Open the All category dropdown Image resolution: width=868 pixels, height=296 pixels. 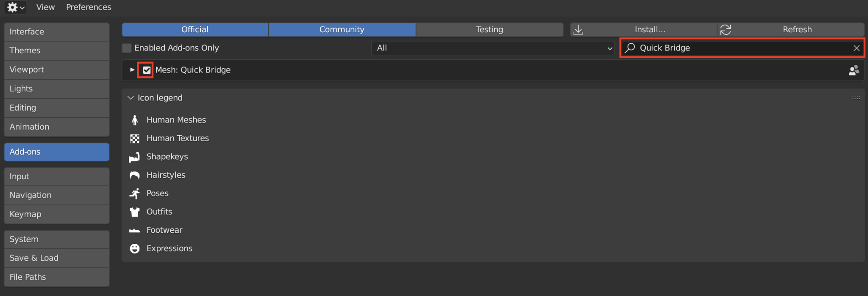pyautogui.click(x=493, y=48)
